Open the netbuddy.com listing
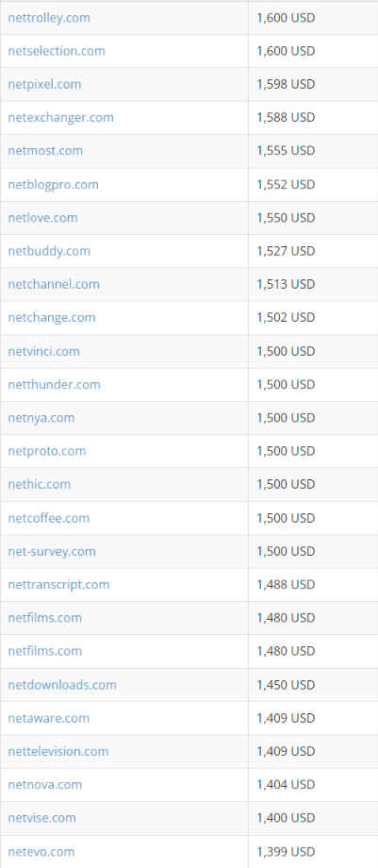Image resolution: width=378 pixels, height=868 pixels. 49,251
